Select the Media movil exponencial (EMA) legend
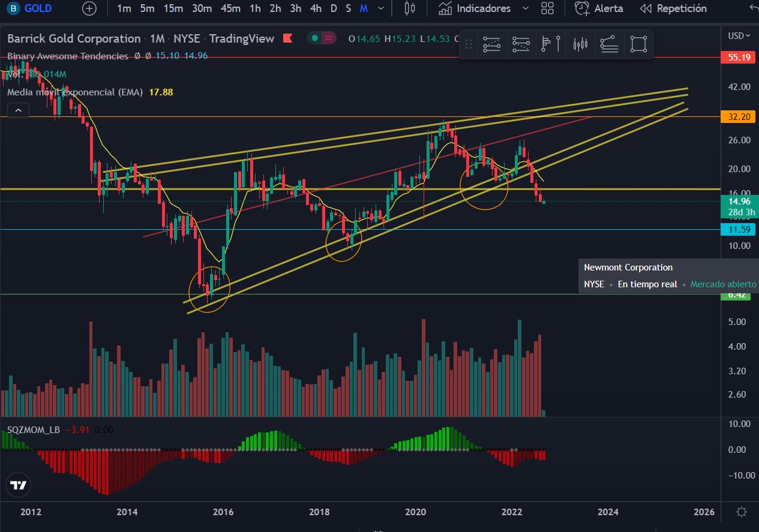The width and height of the screenshot is (759, 532). (x=75, y=92)
